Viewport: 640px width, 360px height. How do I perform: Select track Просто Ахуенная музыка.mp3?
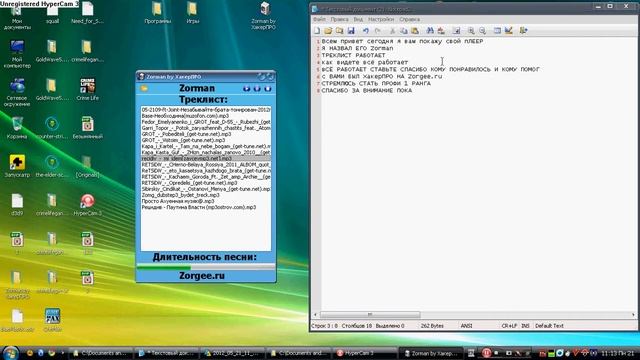(x=206, y=201)
